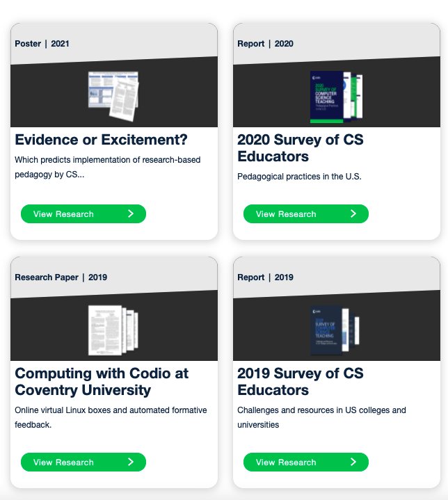Image resolution: width=448 pixels, height=500 pixels.
Task: Click View Research button for 2020 Survey
Action: click(x=305, y=214)
